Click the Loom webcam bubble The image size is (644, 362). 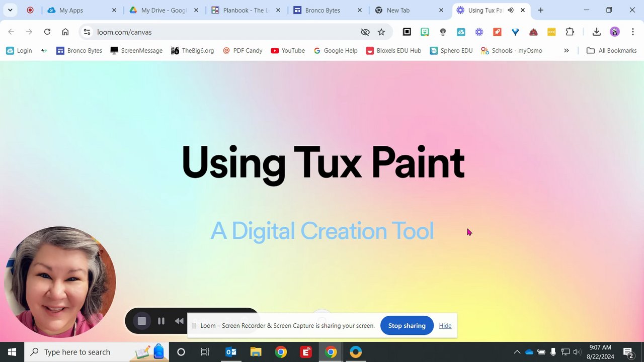60,282
